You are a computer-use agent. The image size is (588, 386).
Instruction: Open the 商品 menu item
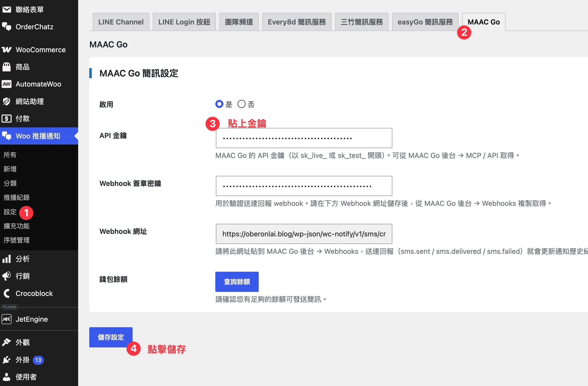(x=39, y=67)
